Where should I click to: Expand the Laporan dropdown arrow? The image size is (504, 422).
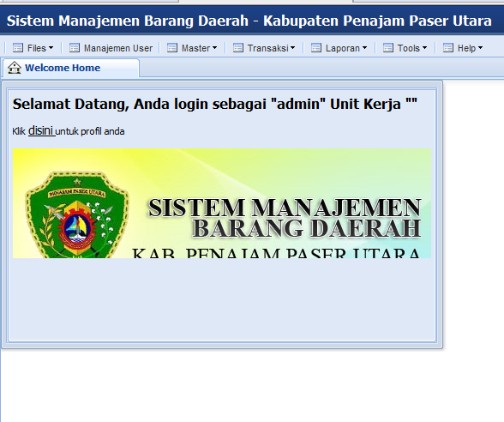pos(364,48)
